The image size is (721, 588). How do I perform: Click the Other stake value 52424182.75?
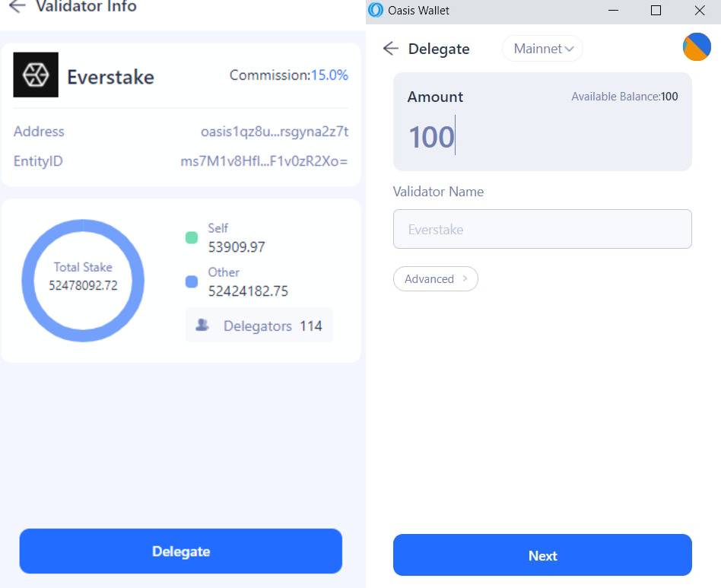248,291
